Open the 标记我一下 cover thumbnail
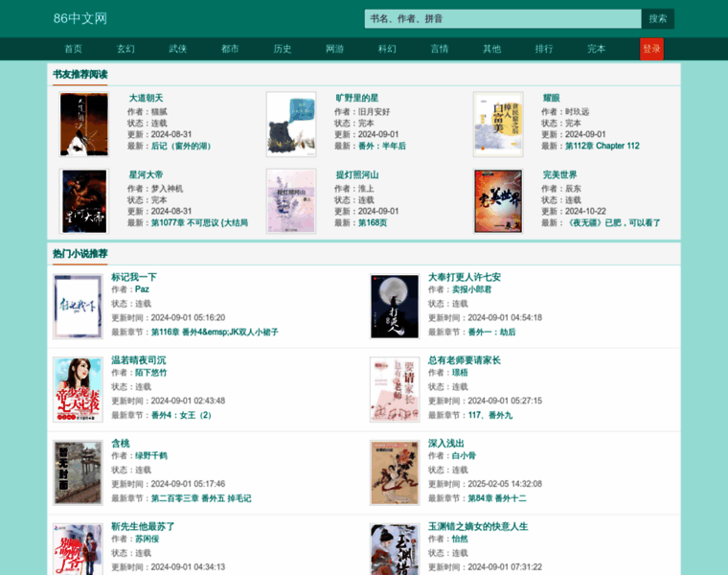 point(78,307)
